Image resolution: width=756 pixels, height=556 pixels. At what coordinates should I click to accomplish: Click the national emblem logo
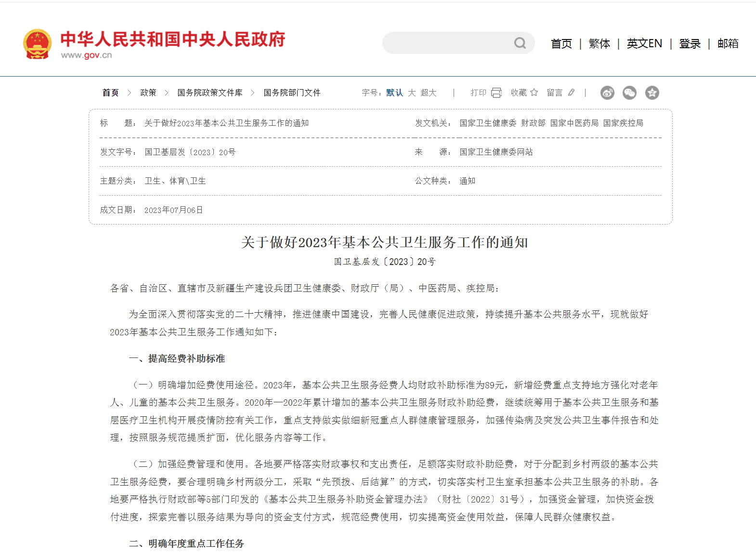37,44
